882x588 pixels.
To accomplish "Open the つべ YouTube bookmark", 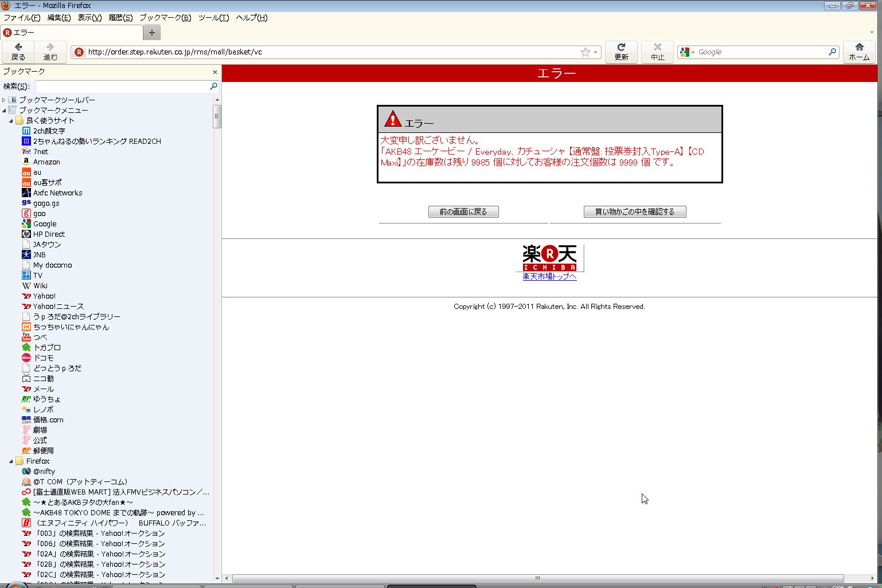I will click(34, 338).
